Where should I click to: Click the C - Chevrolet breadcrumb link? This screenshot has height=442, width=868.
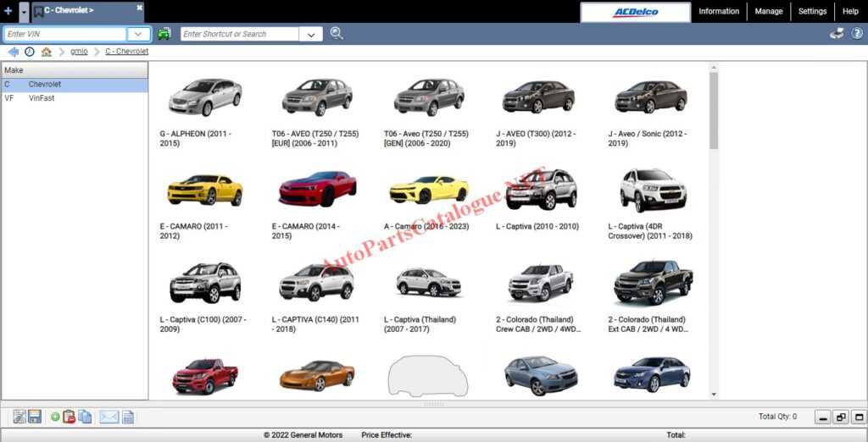click(x=127, y=52)
